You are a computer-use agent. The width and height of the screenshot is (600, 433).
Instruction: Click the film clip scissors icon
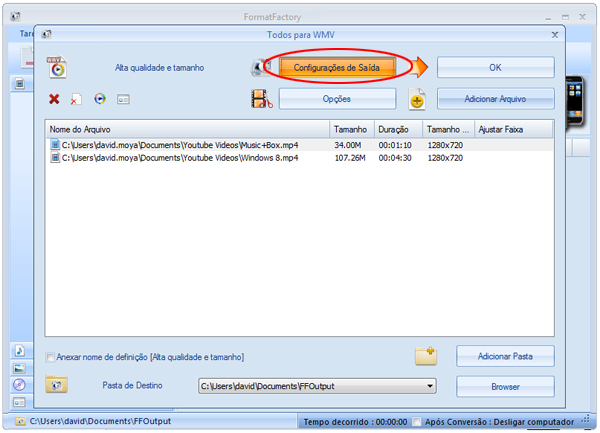(262, 99)
